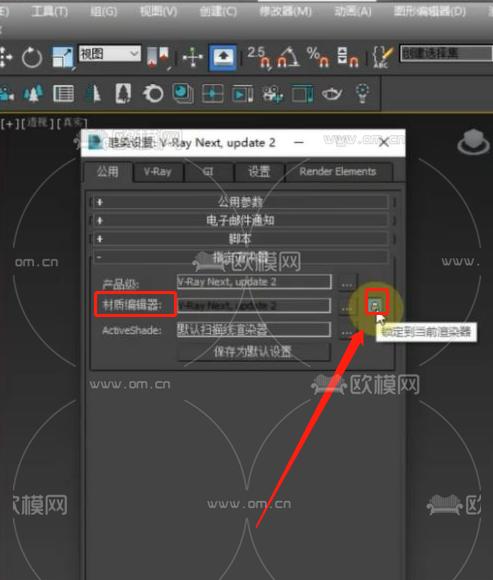Open the 视图 reference coordinate dropdown
Image resolution: width=493 pixels, height=580 pixels.
click(x=109, y=54)
